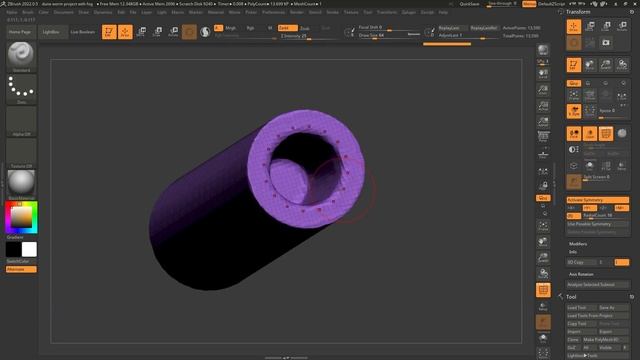Open the Texture Off selector
Image resolution: width=640 pixels, height=360 pixels.
pos(21,153)
